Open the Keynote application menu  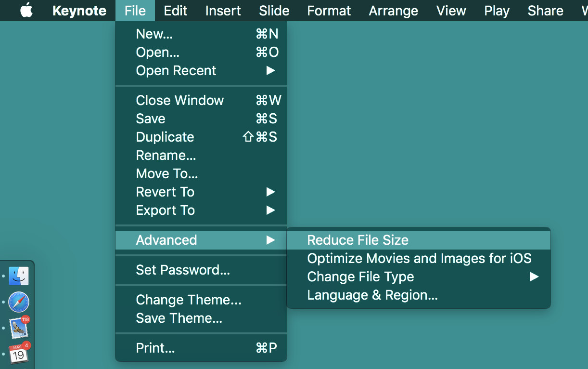(79, 11)
